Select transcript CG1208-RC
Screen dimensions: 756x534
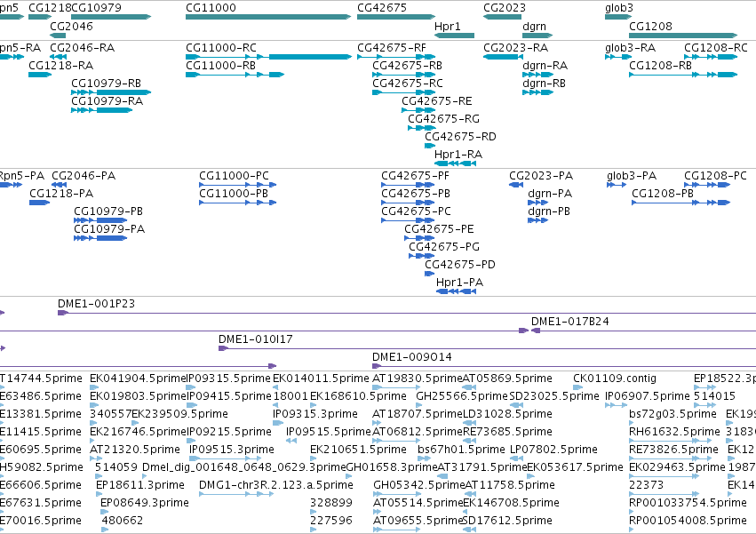tap(715, 48)
